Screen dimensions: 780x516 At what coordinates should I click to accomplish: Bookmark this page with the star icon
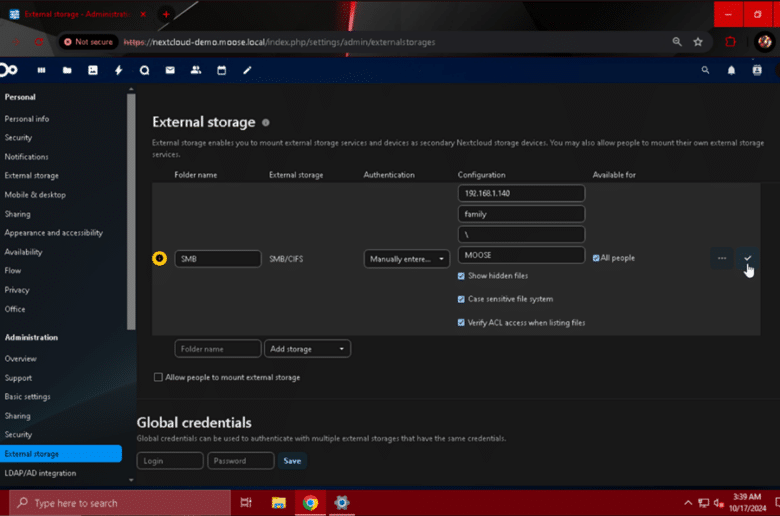[x=698, y=42]
